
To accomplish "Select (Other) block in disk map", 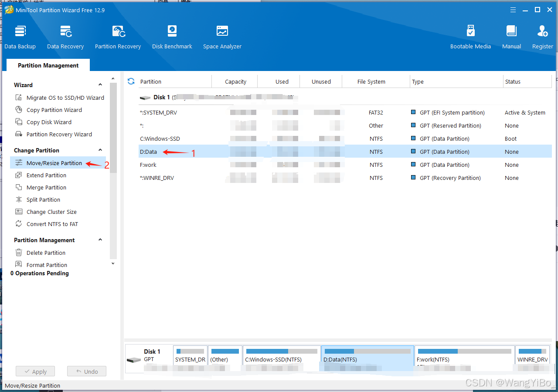I will click(x=225, y=359).
